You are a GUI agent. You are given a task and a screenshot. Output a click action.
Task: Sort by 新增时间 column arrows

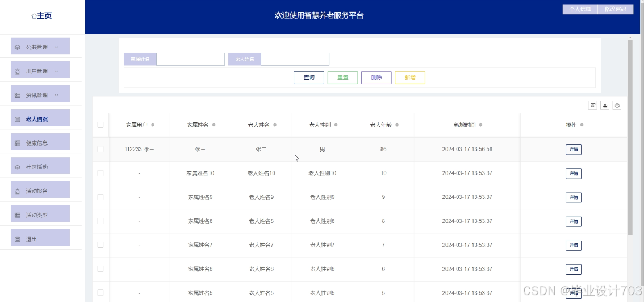pos(480,125)
